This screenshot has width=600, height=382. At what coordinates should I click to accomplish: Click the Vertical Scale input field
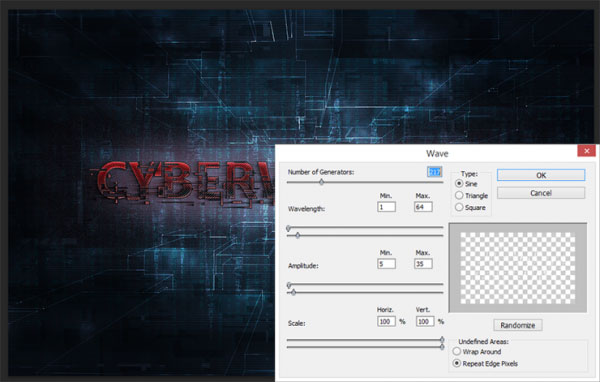pos(425,321)
